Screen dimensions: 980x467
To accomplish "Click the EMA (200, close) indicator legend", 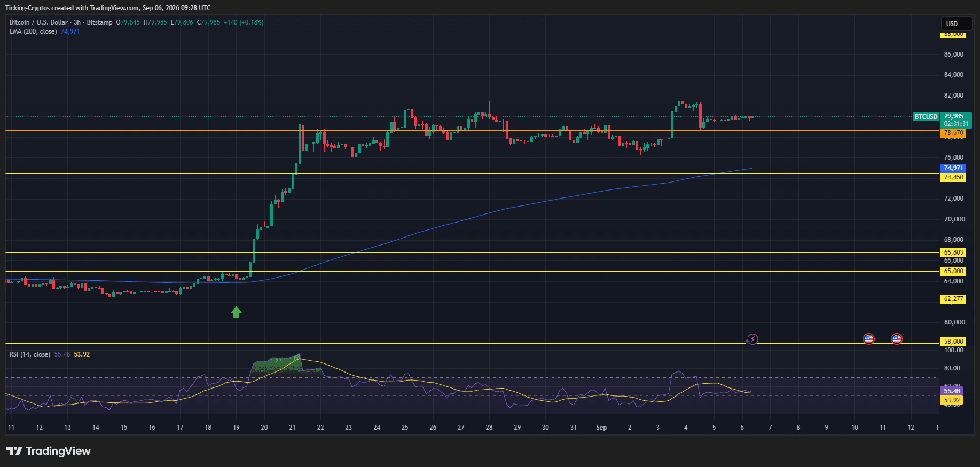I will 33,31.
